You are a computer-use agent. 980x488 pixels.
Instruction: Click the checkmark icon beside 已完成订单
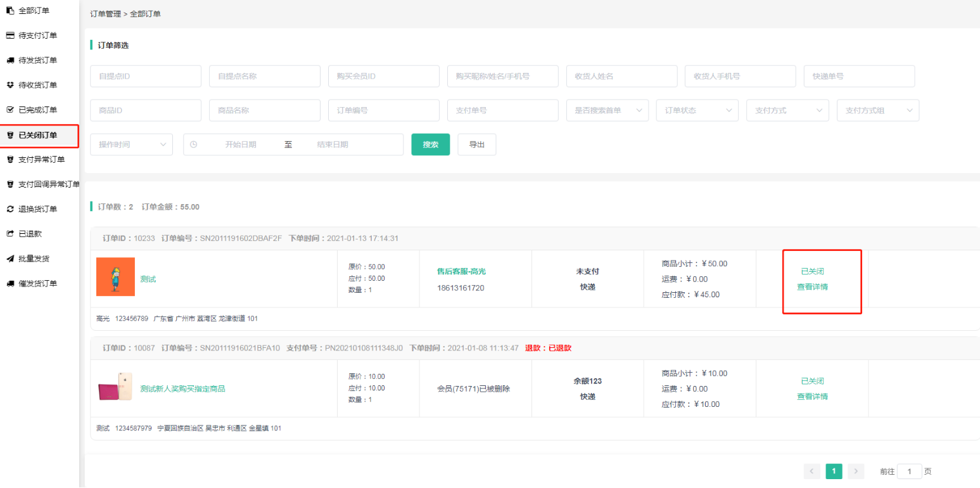[x=10, y=110]
